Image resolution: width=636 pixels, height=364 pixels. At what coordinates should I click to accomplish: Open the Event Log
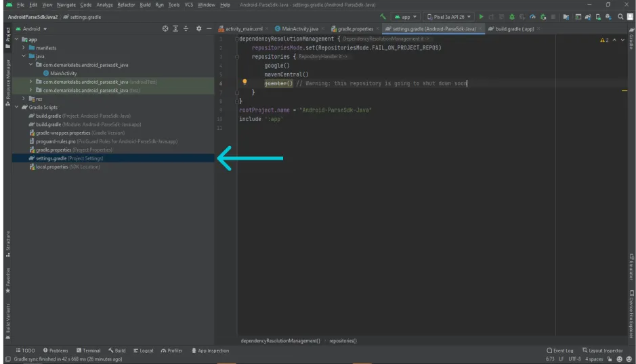click(x=559, y=350)
